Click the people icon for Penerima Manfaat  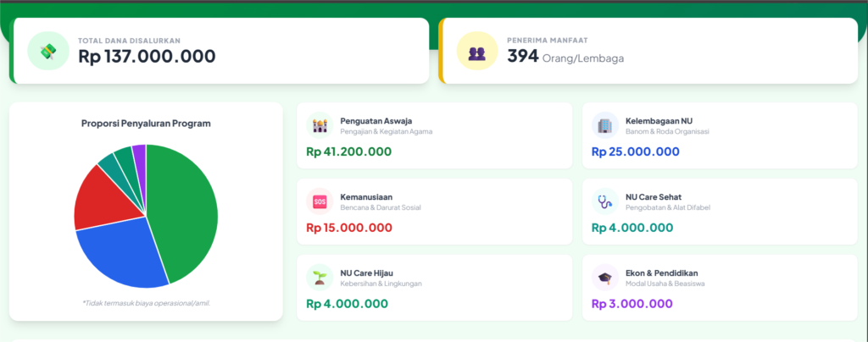[476, 51]
